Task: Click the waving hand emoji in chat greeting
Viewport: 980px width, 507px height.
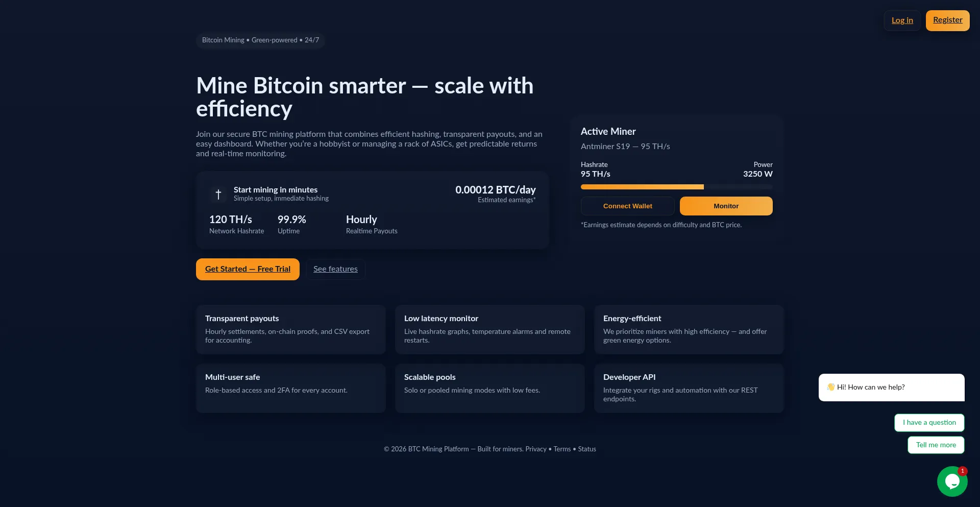Action: pos(830,387)
